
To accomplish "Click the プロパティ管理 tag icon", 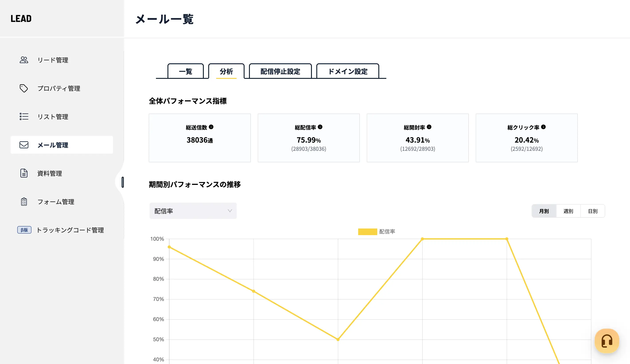I will (x=24, y=88).
